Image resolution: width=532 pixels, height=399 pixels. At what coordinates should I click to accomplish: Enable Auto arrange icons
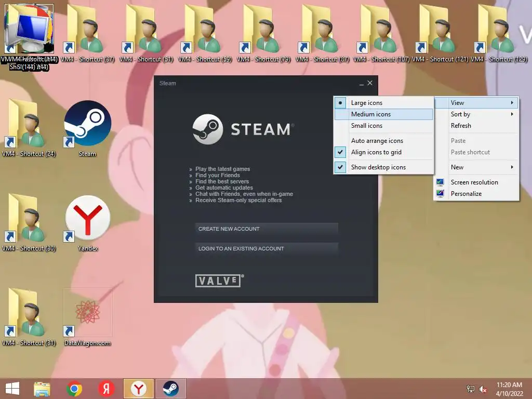384,140
